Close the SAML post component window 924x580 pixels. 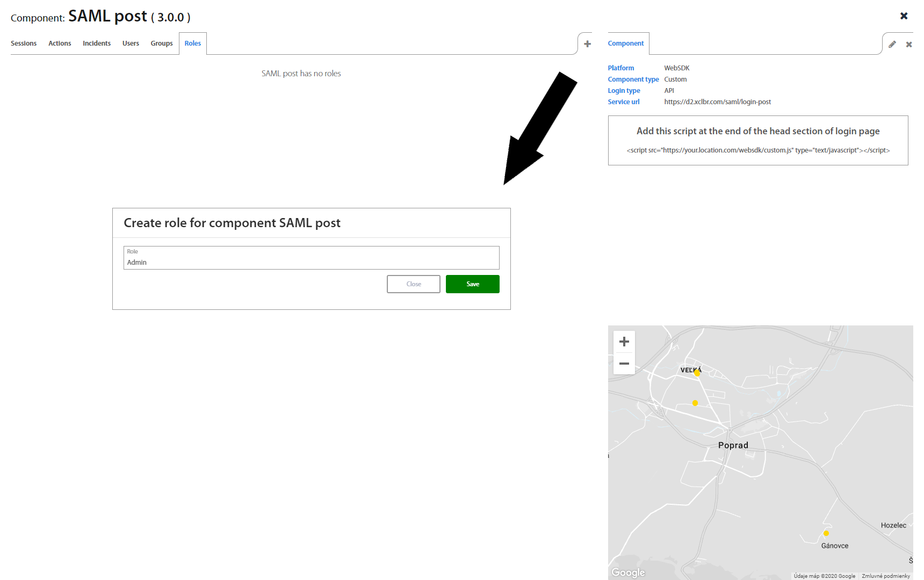904,16
